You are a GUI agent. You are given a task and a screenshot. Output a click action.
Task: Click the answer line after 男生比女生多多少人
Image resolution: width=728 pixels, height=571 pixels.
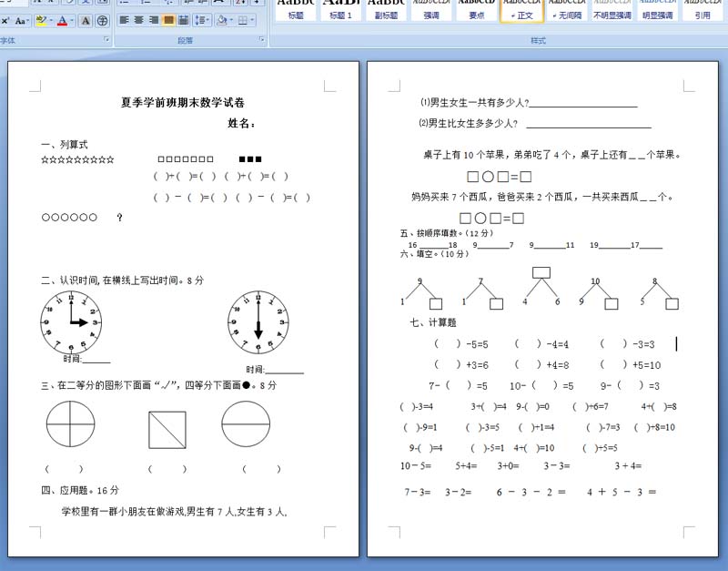(x=589, y=127)
